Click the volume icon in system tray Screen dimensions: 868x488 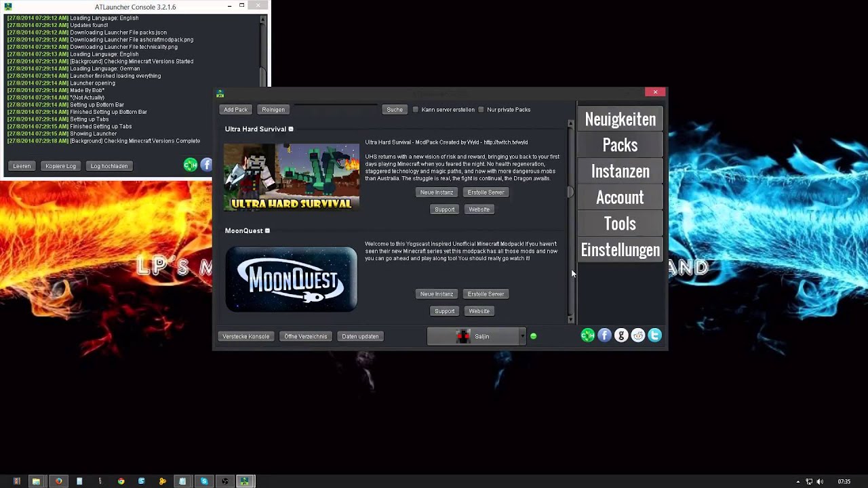click(821, 482)
